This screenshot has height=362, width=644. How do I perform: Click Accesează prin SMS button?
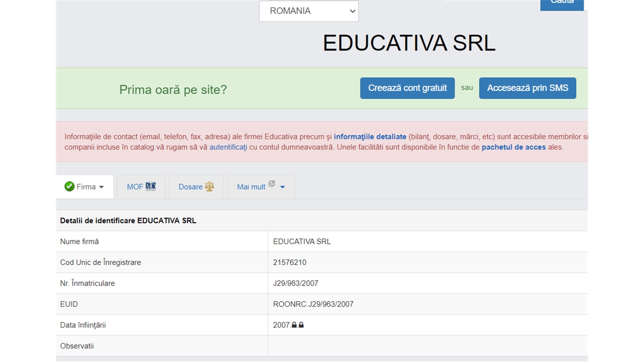pyautogui.click(x=528, y=88)
